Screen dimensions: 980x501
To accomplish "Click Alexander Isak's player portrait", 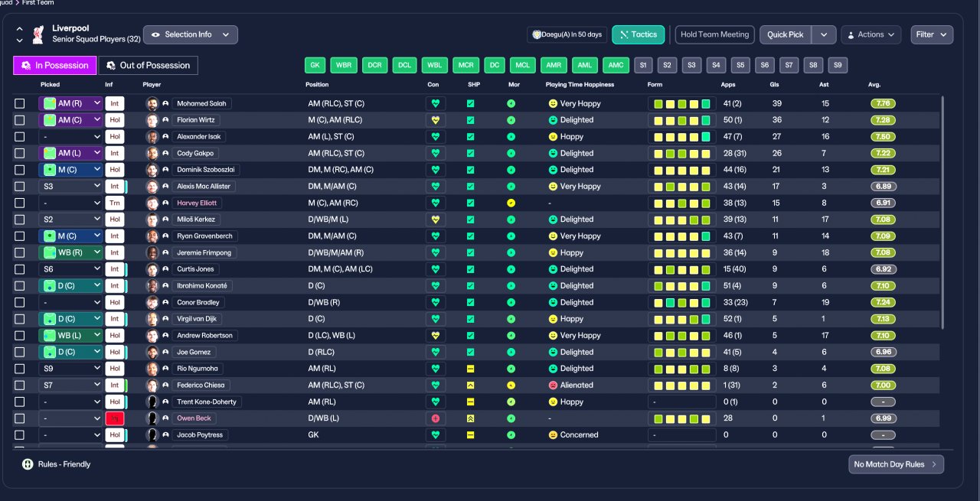I will 152,137.
